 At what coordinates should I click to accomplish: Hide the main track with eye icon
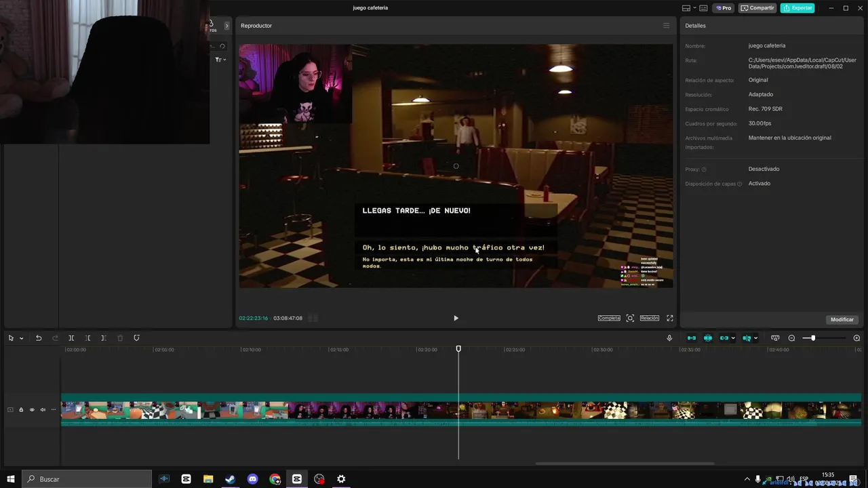point(32,409)
